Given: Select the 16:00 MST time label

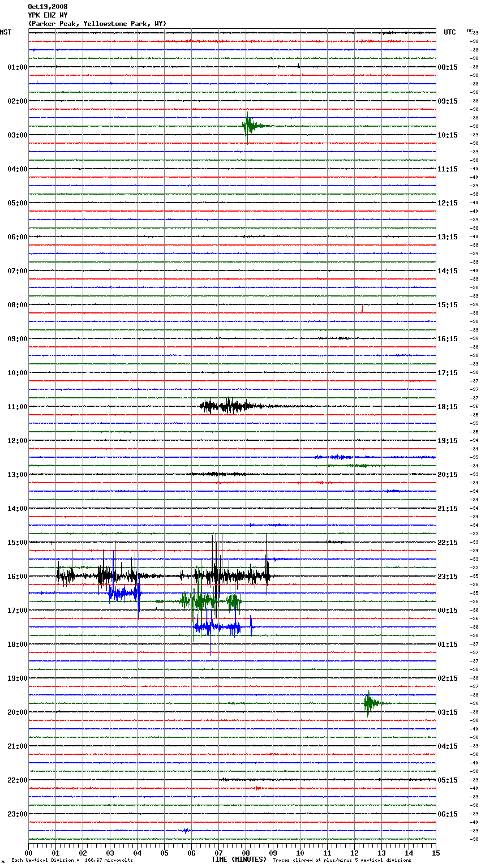Looking at the screenshot, I should point(18,577).
